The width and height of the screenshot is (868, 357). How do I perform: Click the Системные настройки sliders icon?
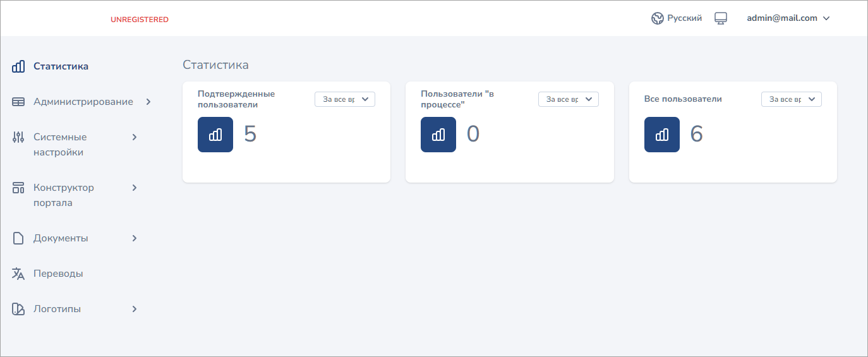pos(18,137)
